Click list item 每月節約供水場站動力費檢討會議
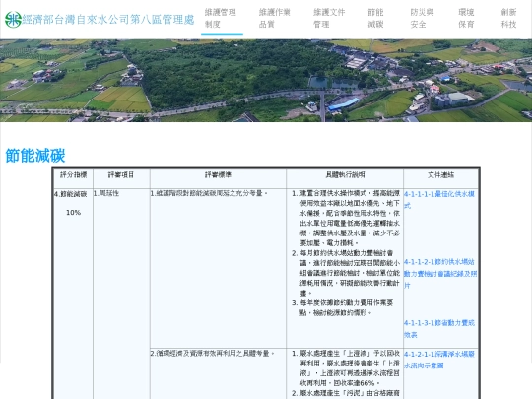This screenshot has height=399, width=532. 350,273
